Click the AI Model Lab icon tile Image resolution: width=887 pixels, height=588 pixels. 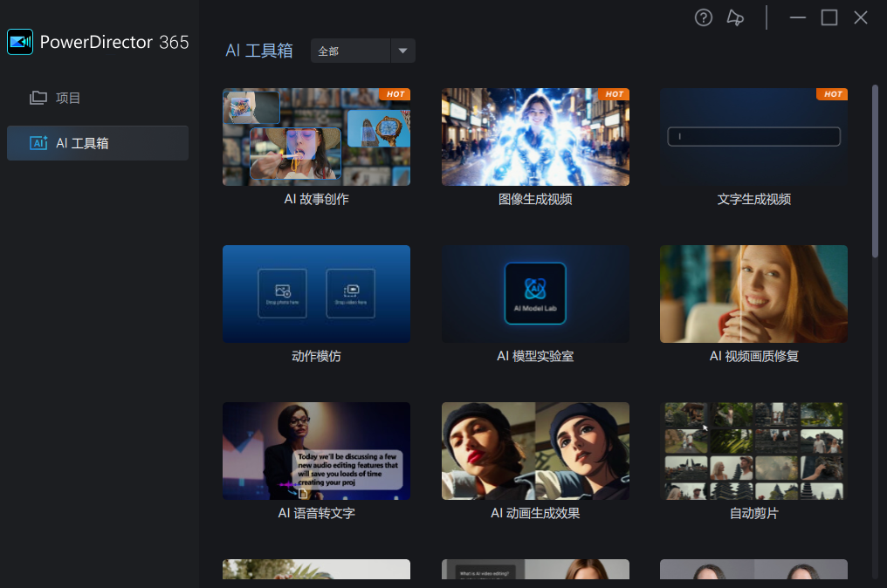coord(535,293)
